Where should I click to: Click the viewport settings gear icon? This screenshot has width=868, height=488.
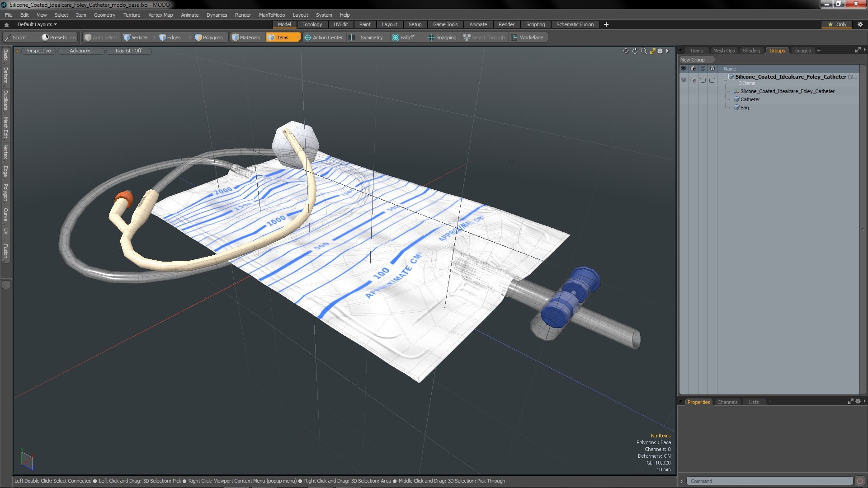pos(660,51)
